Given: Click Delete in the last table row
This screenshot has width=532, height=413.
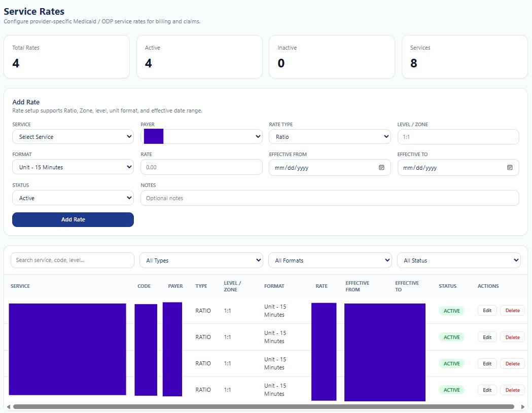Looking at the screenshot, I should tap(512, 390).
